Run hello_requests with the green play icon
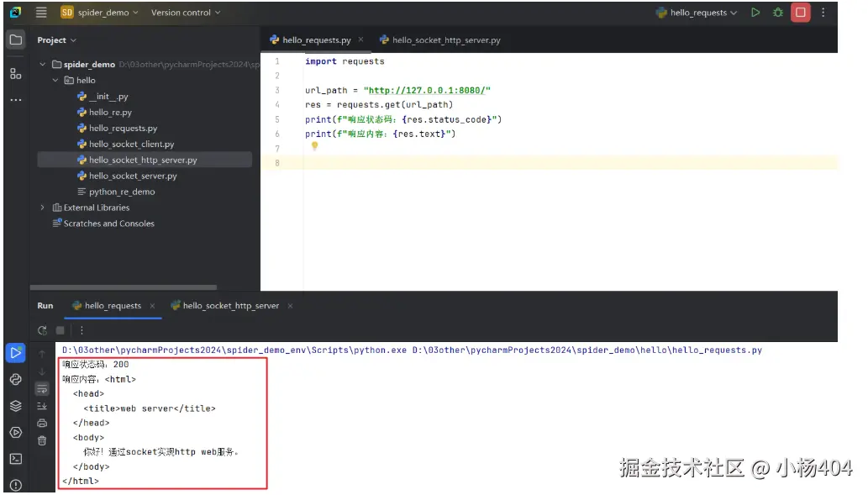 755,12
